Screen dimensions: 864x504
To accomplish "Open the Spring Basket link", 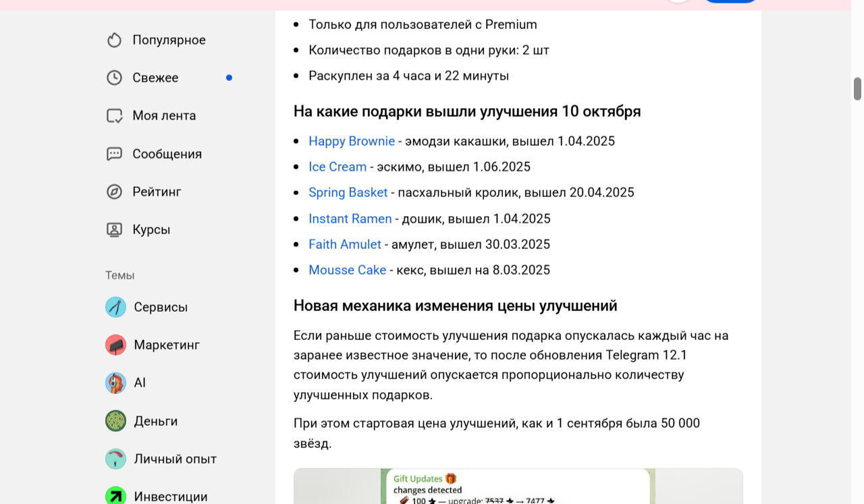I will coord(348,192).
